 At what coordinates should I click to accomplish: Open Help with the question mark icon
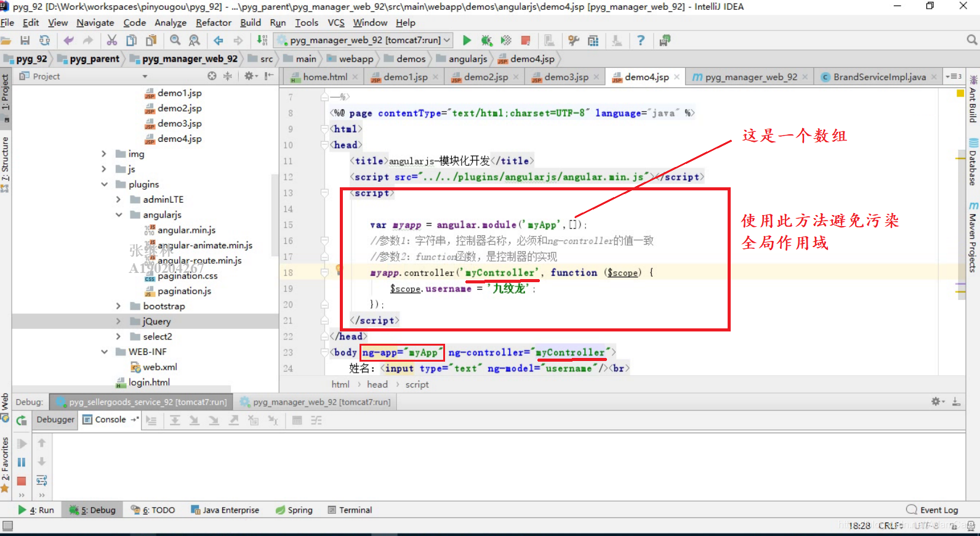(641, 41)
